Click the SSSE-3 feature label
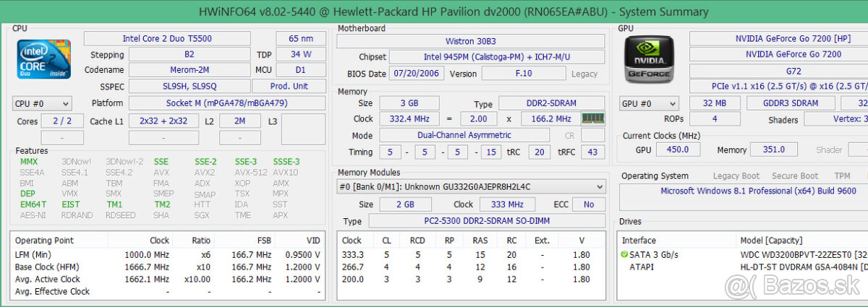Viewport: 868px width, 307px height. [x=286, y=162]
